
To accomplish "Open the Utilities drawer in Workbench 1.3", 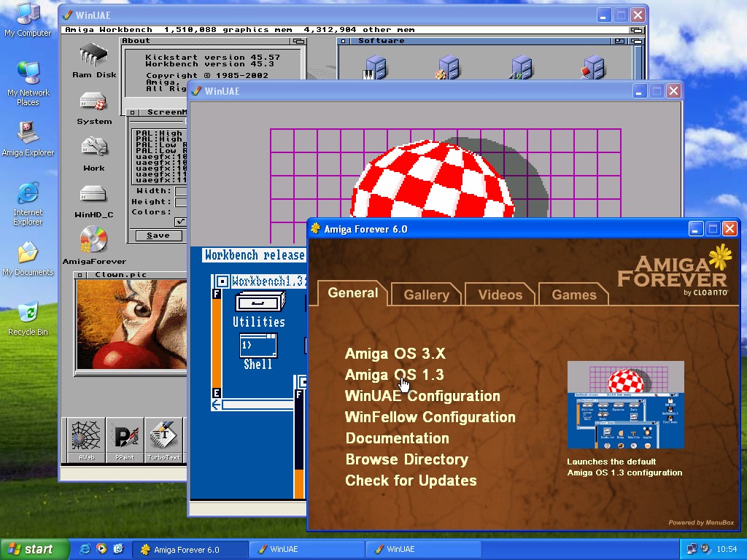I will point(259,310).
